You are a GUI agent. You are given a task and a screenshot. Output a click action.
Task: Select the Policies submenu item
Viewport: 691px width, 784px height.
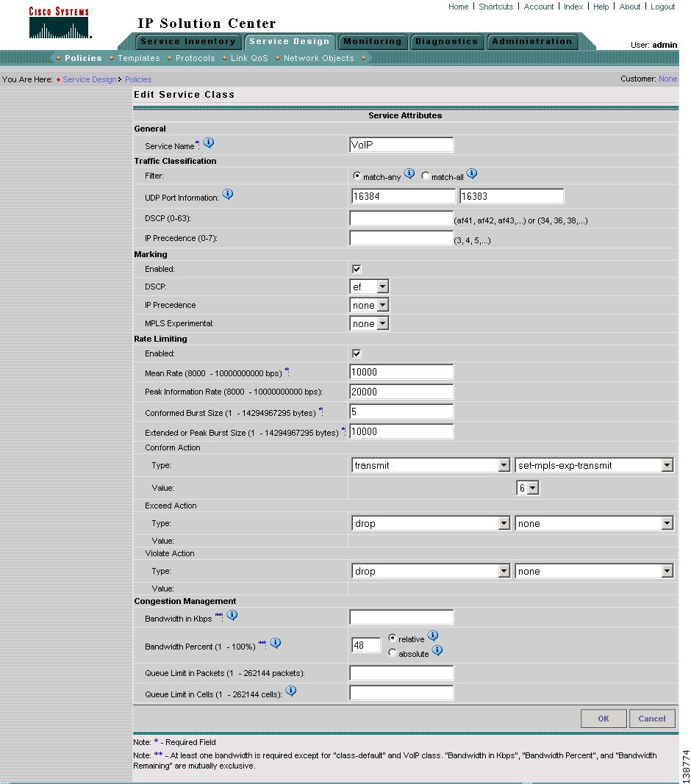(83, 58)
